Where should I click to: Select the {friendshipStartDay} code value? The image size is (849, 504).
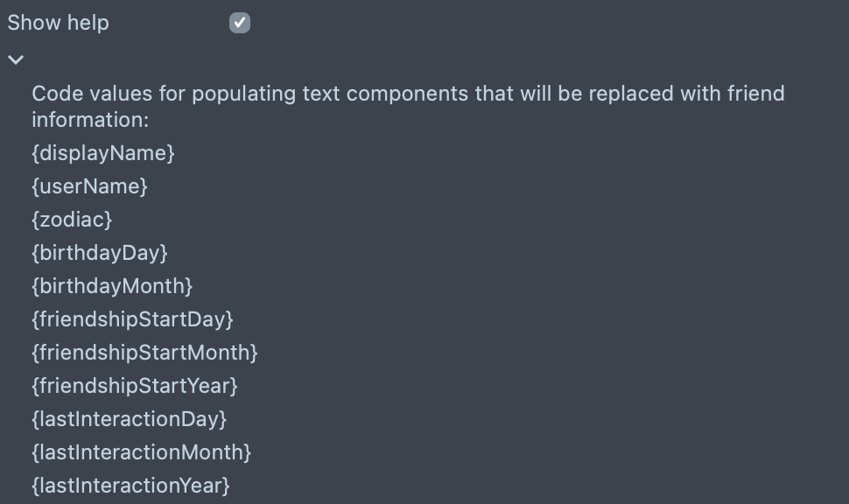point(132,319)
